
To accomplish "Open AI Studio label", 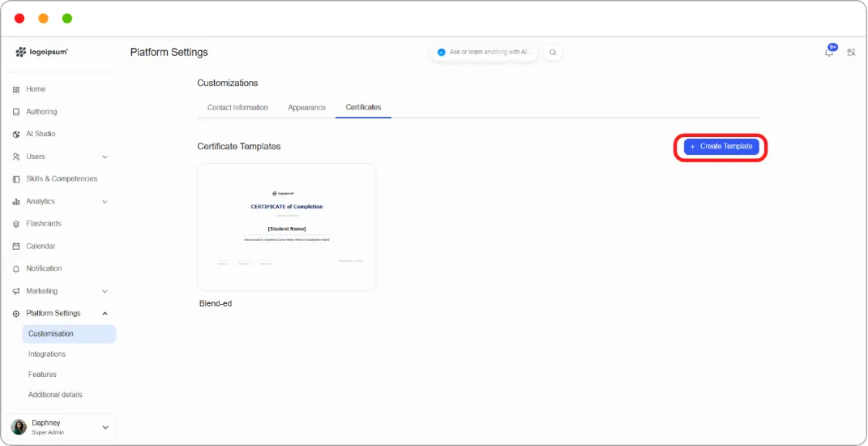I will (x=41, y=134).
